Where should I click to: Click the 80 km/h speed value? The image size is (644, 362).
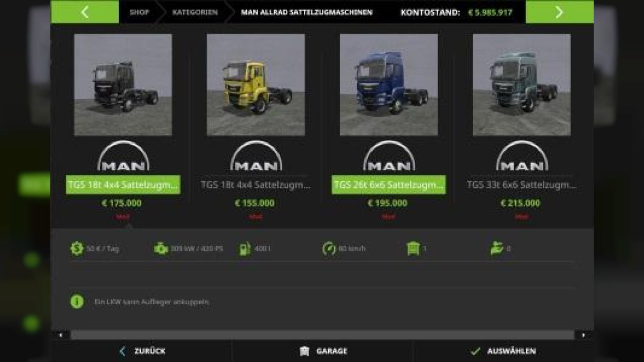352,249
